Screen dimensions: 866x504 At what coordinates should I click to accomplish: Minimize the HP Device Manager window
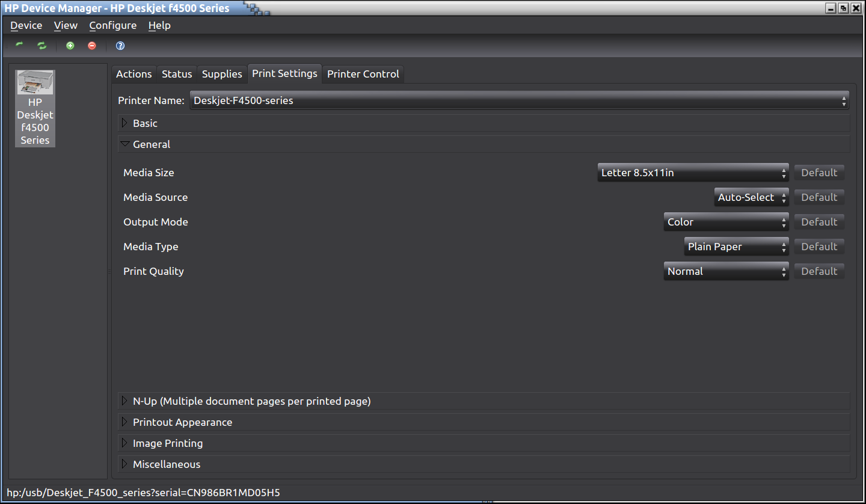832,8
